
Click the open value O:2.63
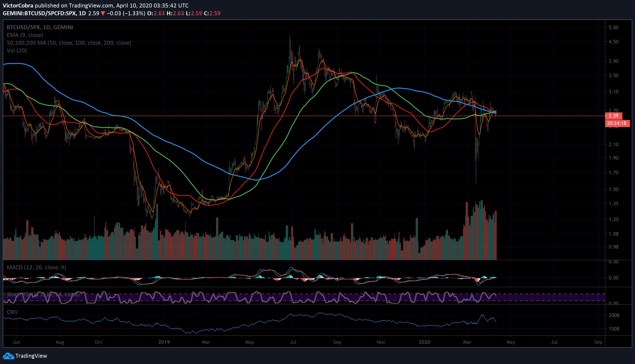pyautogui.click(x=156, y=13)
